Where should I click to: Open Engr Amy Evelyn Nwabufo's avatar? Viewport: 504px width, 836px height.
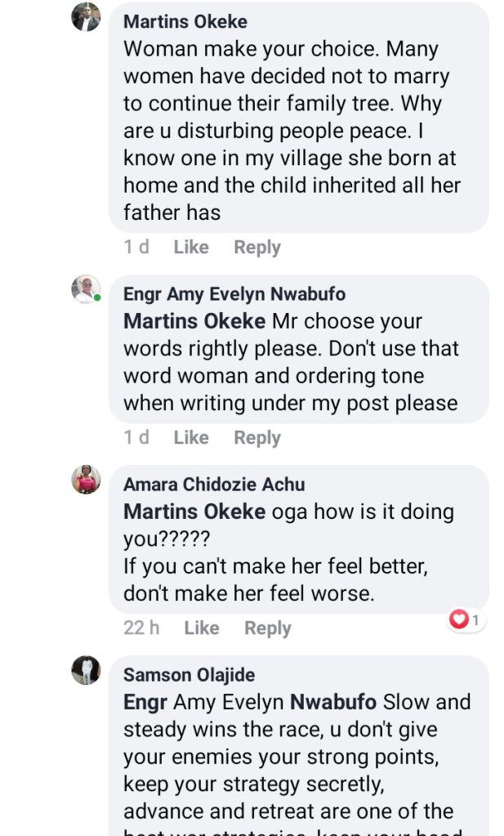tap(86, 289)
